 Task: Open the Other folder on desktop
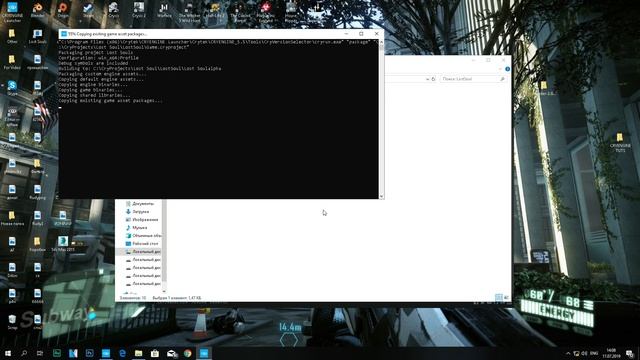[x=12, y=36]
